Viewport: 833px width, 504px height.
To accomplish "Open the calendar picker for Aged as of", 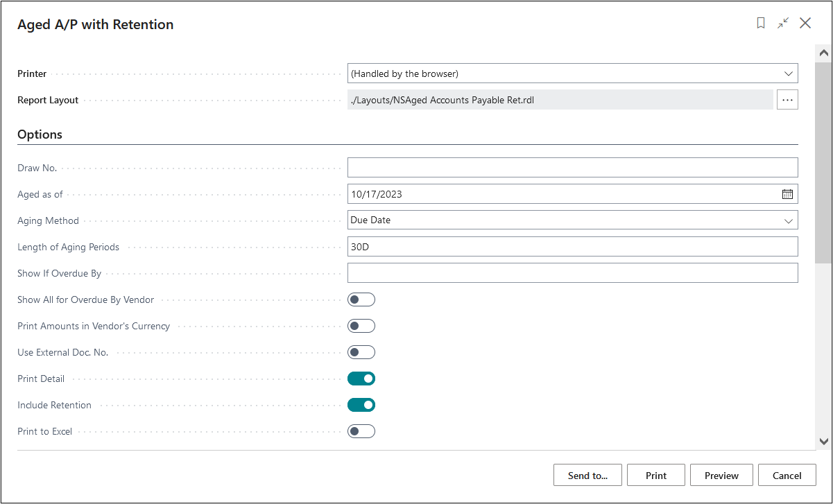I will [787, 194].
